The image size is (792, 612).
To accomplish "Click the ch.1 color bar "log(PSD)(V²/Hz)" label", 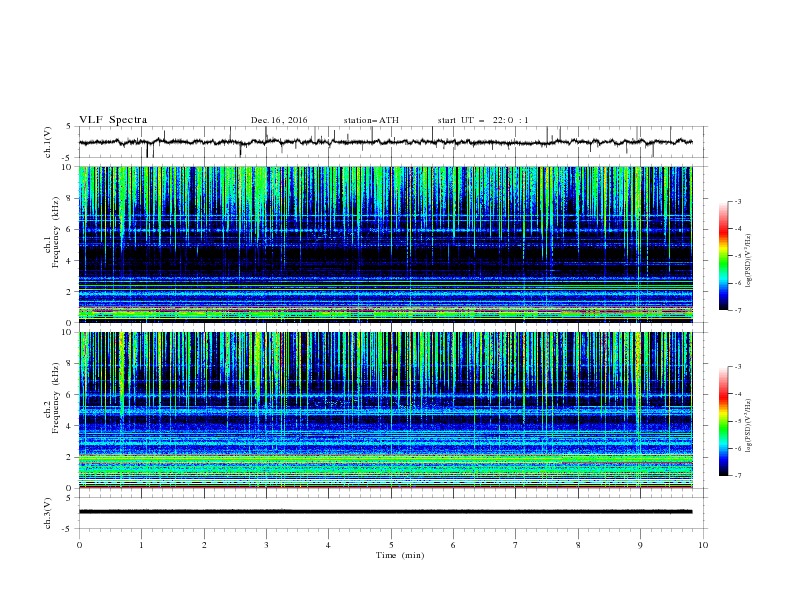I will [748, 260].
